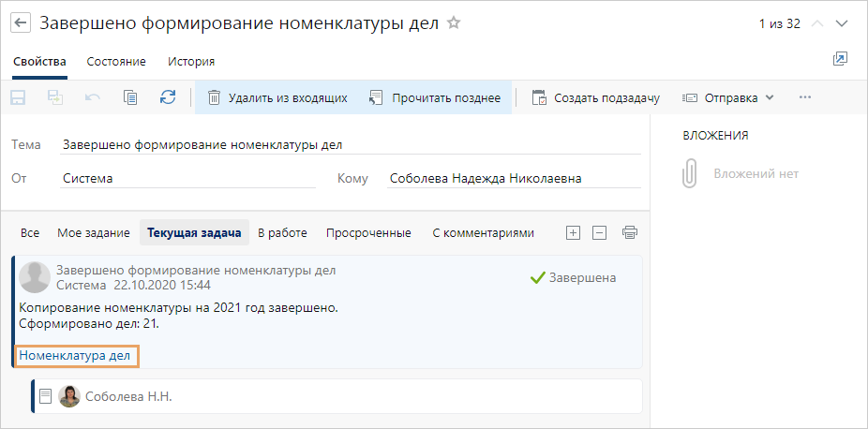Open the Отправка dropdown menu
This screenshot has height=429, width=868.
point(728,97)
